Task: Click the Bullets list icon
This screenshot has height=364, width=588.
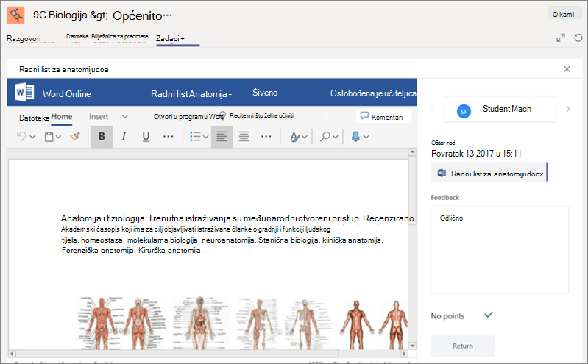Action: (195, 137)
